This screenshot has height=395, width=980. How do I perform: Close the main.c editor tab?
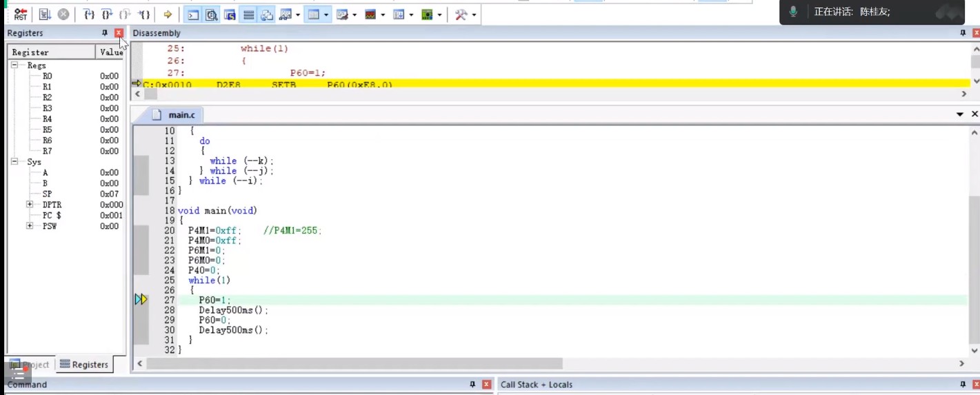pyautogui.click(x=975, y=114)
